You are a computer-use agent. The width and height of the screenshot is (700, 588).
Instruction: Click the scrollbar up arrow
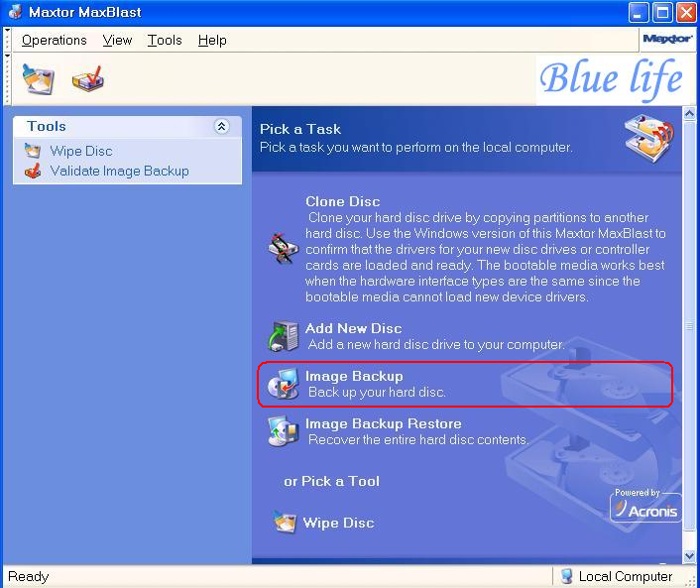pyautogui.click(x=689, y=114)
